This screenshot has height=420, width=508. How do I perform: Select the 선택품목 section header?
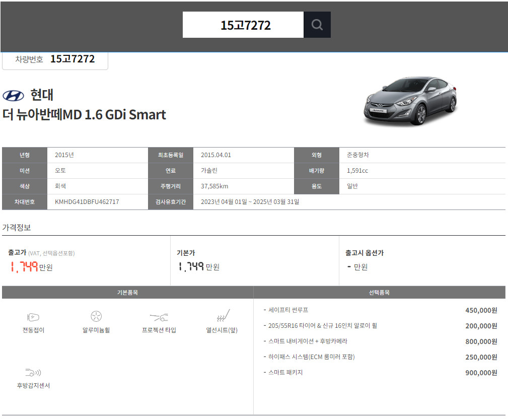380,292
